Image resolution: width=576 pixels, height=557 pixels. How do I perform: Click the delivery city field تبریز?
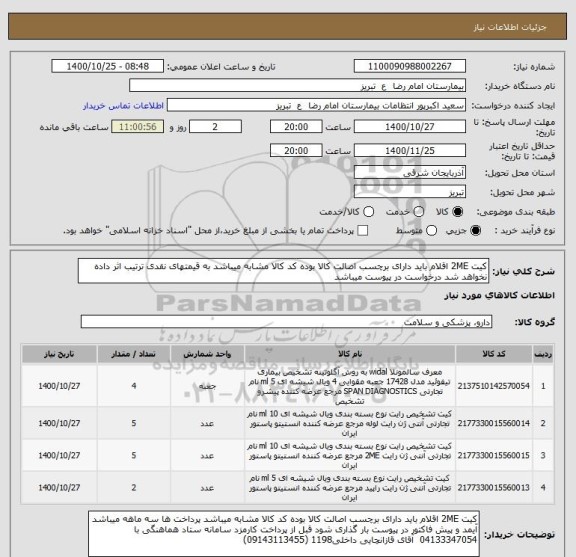tap(410, 192)
